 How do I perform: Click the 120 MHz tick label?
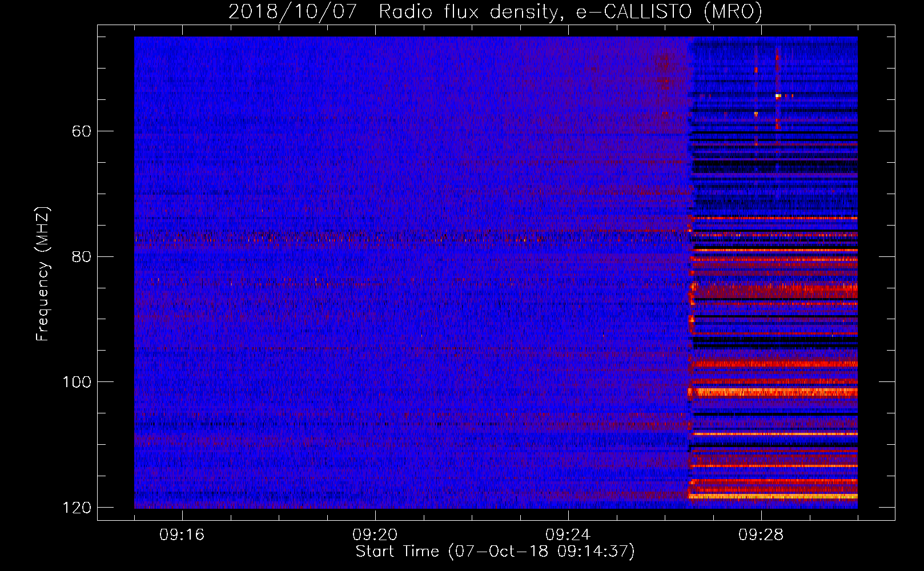[77, 508]
